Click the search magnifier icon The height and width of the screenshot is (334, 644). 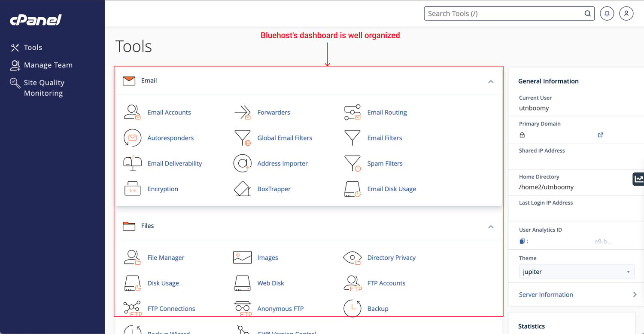click(x=587, y=13)
